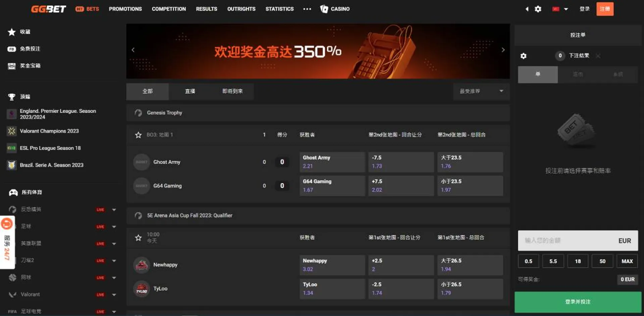Focus the stake amount input field
644x316 pixels.
578,241
